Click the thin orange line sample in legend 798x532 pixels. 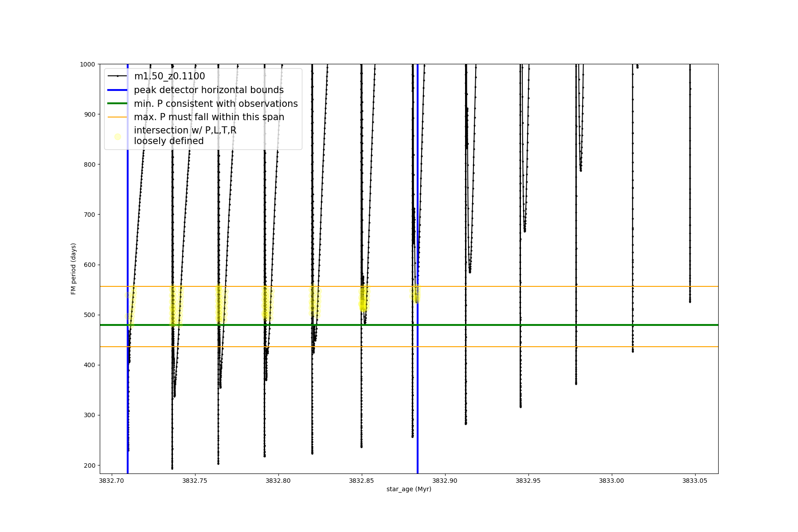pyautogui.click(x=117, y=117)
